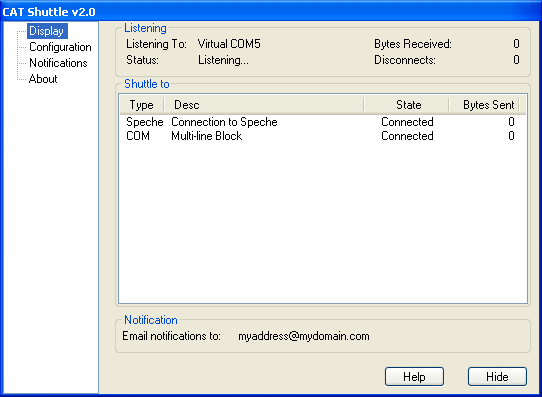Open the About section
This screenshot has width=542, height=397.
(43, 79)
